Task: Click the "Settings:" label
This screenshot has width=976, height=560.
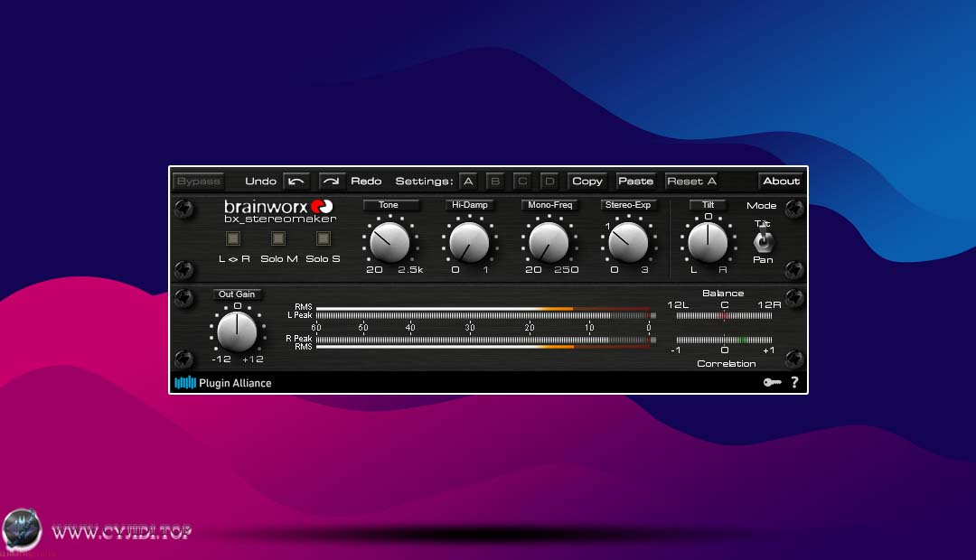Action: point(425,181)
